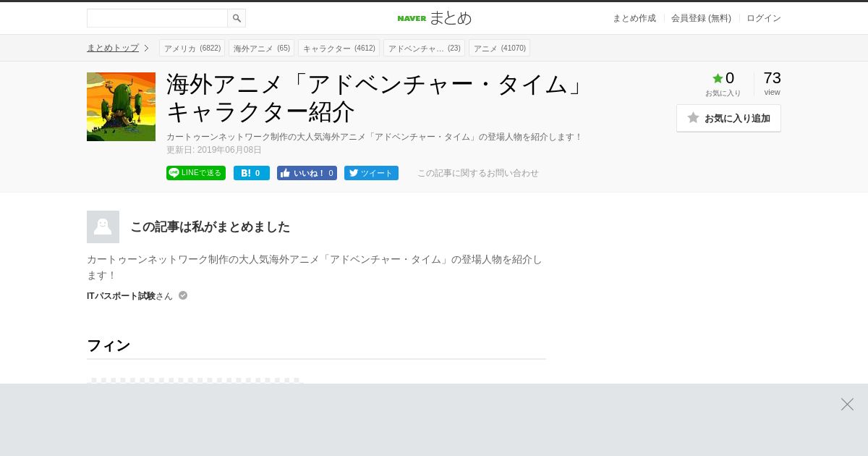Click the 73 view counter

click(772, 83)
